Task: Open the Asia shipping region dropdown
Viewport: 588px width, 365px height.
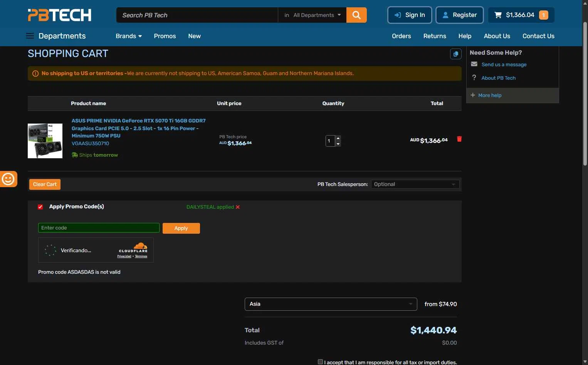Action: pos(331,304)
